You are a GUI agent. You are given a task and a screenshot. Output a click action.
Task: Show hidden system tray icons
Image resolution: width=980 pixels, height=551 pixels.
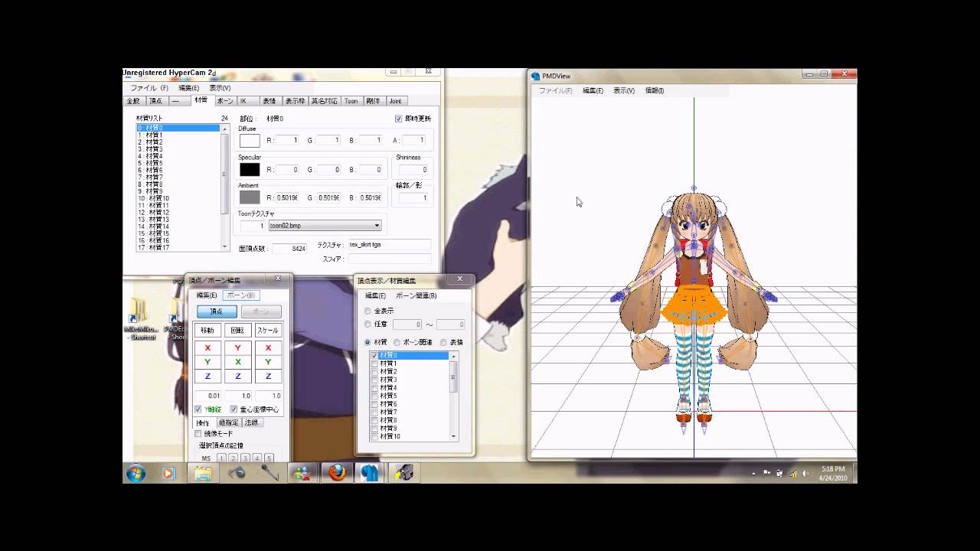[x=754, y=474]
